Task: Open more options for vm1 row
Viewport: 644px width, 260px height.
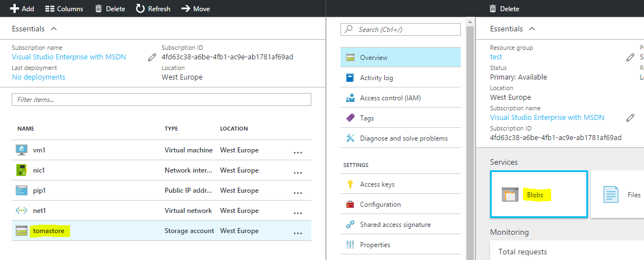Action: click(x=298, y=152)
